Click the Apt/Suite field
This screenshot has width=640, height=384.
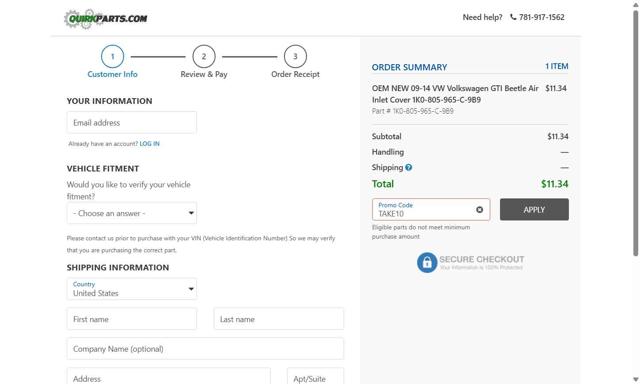(316, 377)
